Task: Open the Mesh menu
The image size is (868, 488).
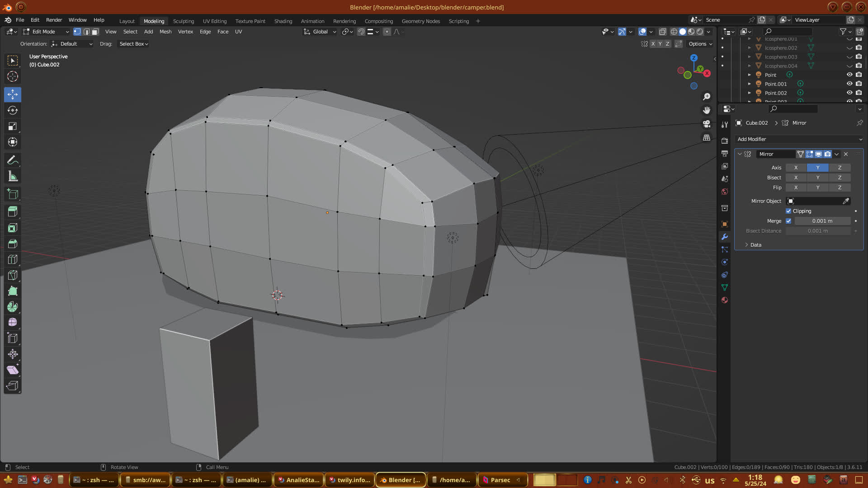Action: pyautogui.click(x=165, y=32)
